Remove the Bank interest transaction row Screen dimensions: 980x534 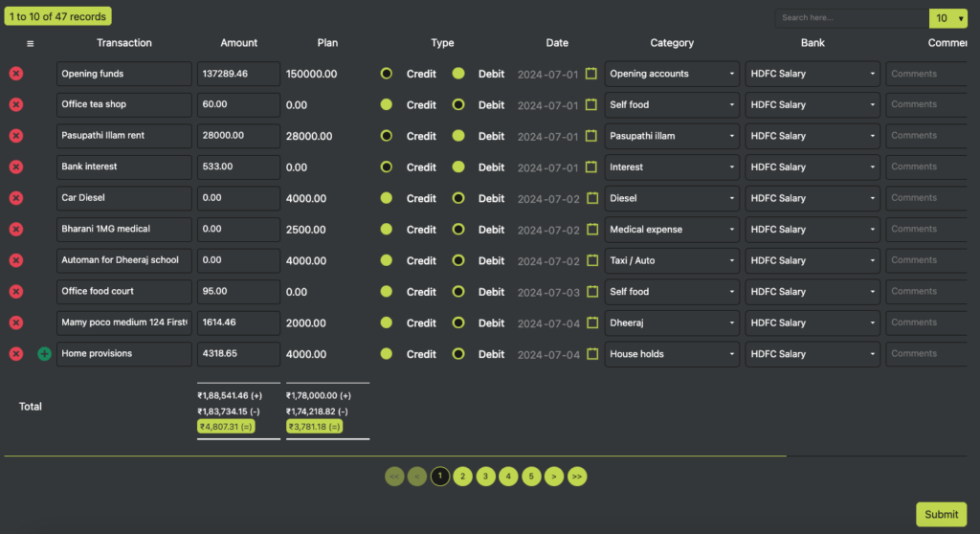pyautogui.click(x=16, y=167)
